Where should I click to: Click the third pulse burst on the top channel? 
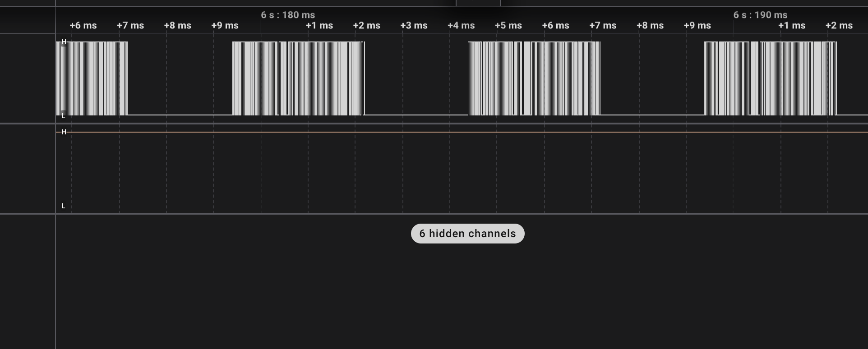(x=534, y=78)
